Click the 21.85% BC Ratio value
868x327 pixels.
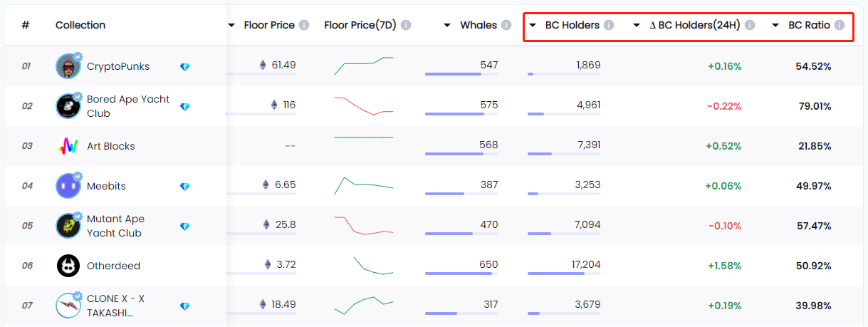[x=814, y=146]
